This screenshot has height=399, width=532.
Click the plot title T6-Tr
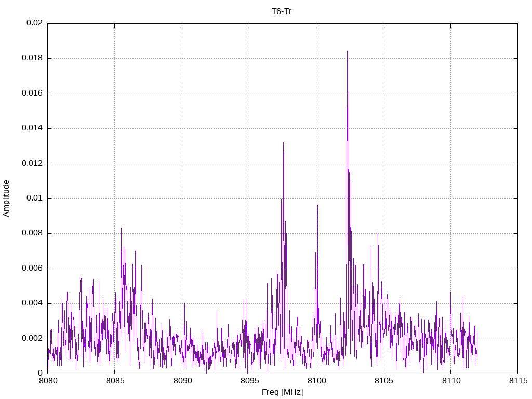click(282, 11)
